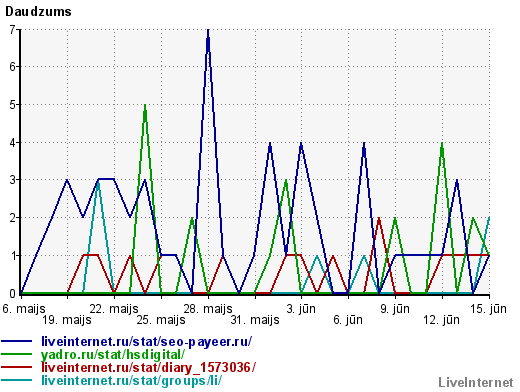Image resolution: width=520 pixels, height=392 pixels.
Task: Click the liveinternet.ru/stat/groups/li/ legend label
Action: click(x=131, y=380)
